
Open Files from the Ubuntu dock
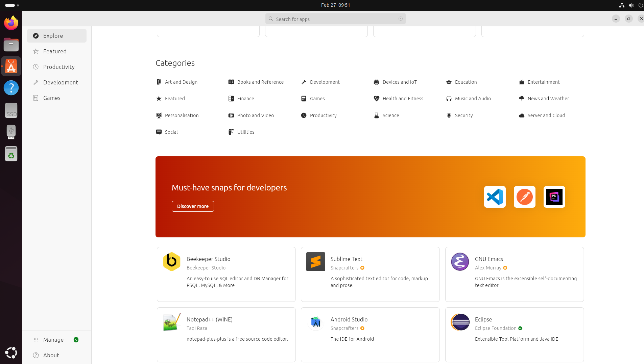(11, 45)
